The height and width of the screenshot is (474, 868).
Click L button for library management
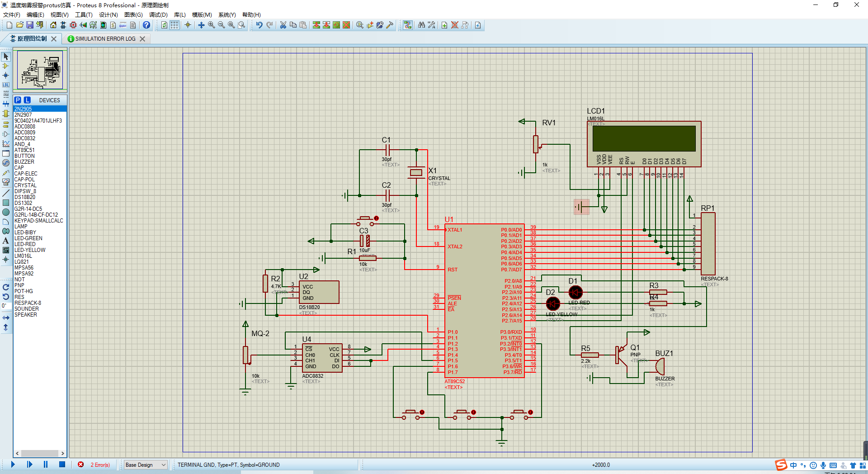pos(27,100)
